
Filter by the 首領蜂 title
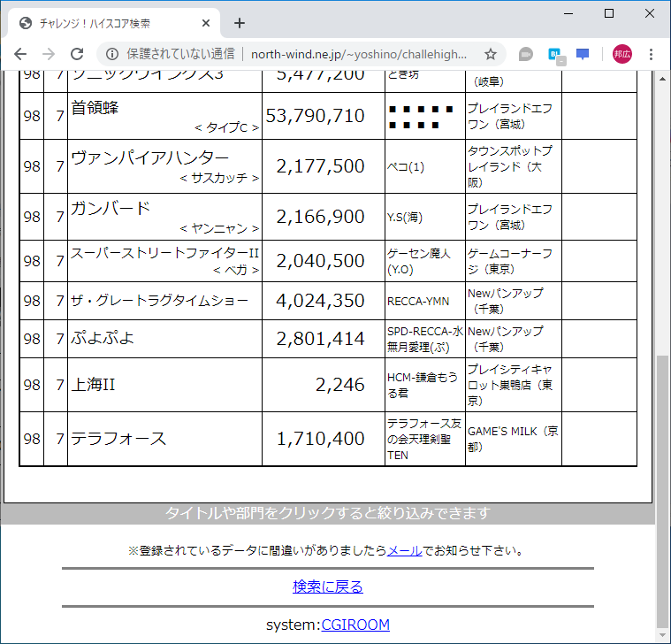(x=95, y=107)
